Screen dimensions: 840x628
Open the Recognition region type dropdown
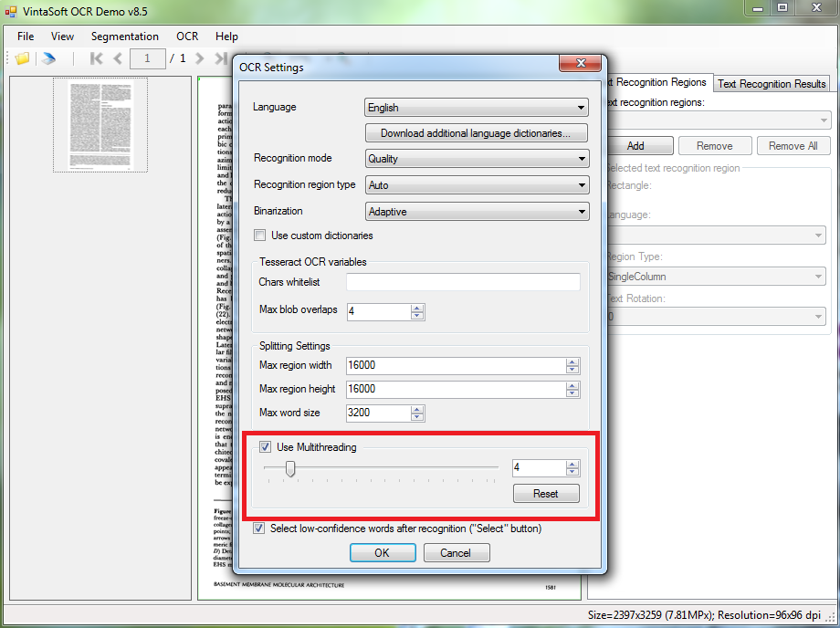[477, 185]
